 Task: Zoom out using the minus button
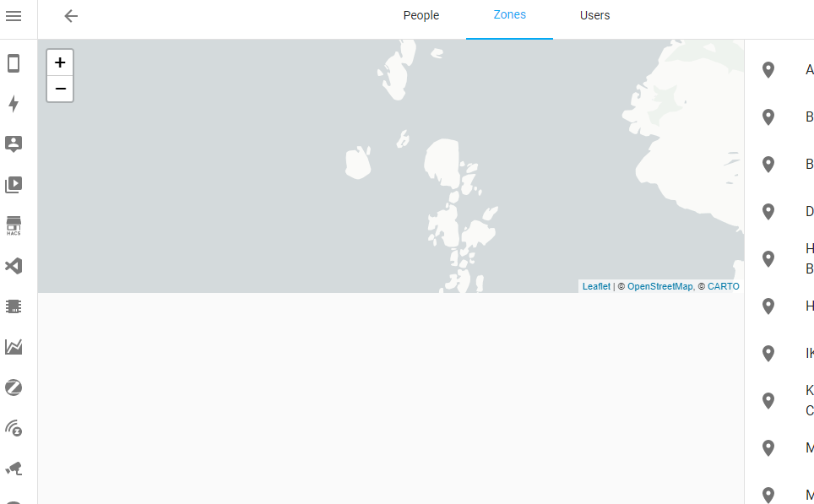(59, 88)
